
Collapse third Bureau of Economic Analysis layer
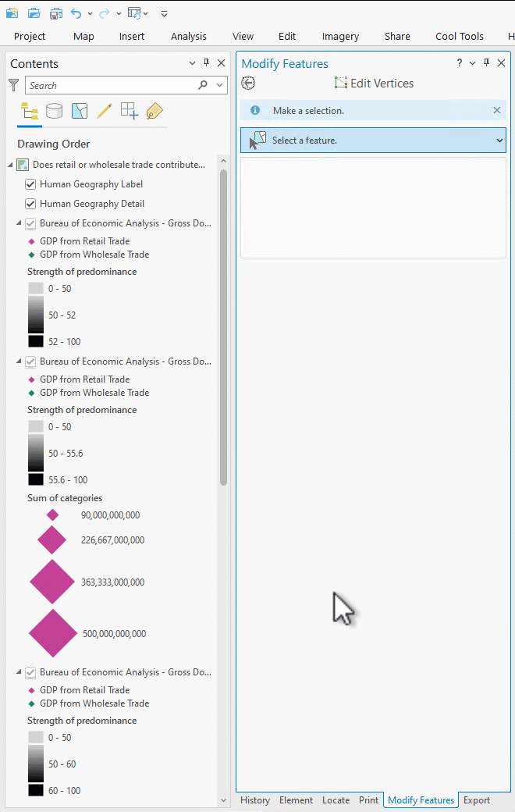point(20,672)
